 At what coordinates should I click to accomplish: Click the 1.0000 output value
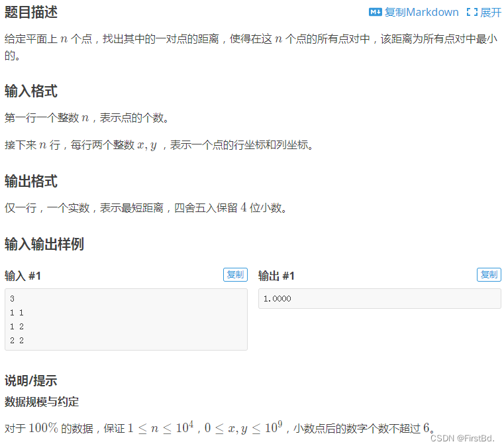point(277,299)
